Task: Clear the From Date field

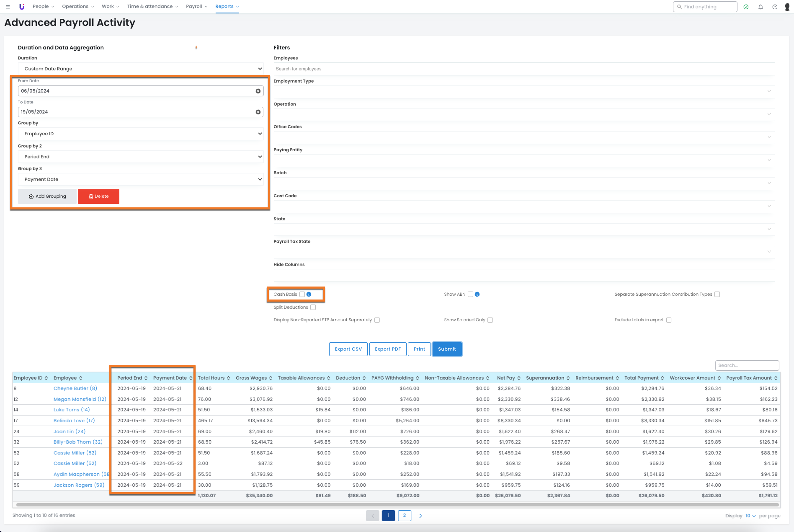Action: coord(258,91)
